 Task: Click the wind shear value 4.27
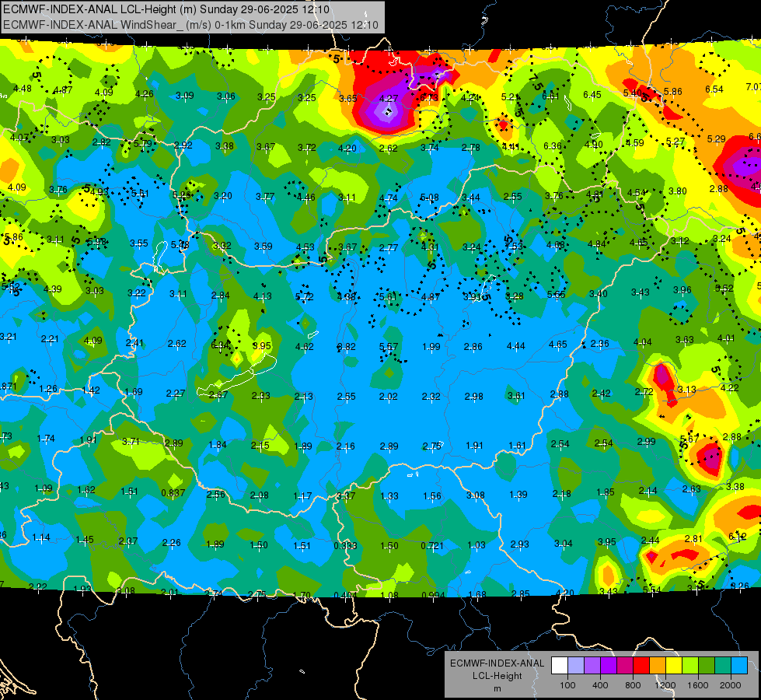(x=388, y=98)
